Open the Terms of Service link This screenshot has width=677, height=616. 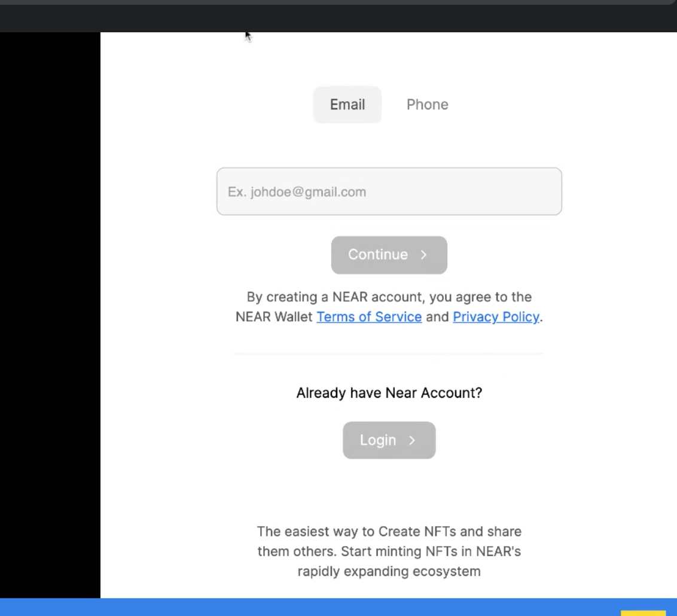[369, 317]
